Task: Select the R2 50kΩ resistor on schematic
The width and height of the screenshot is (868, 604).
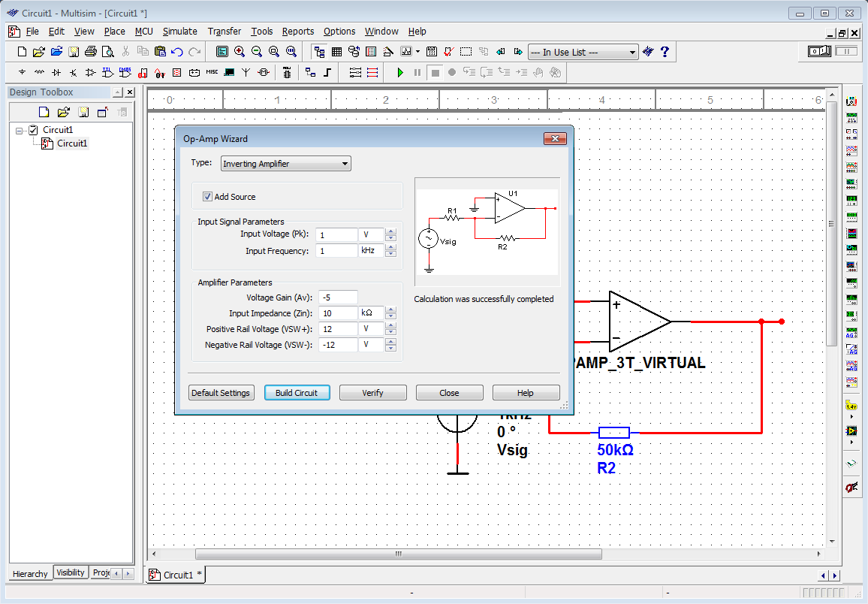Action: coord(614,433)
